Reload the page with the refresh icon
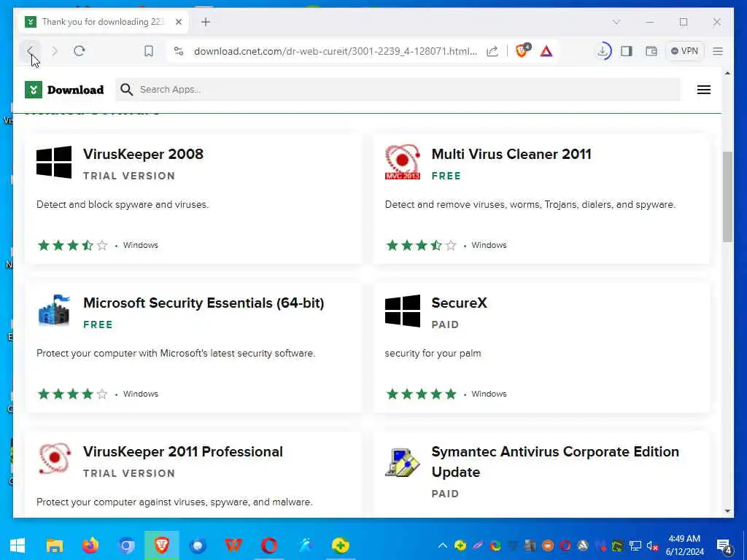Image resolution: width=747 pixels, height=560 pixels. (x=80, y=51)
